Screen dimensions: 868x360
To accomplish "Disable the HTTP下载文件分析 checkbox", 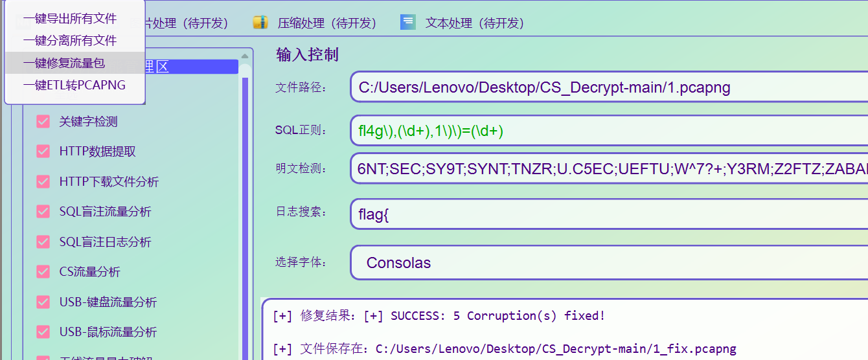I will pyautogui.click(x=43, y=181).
